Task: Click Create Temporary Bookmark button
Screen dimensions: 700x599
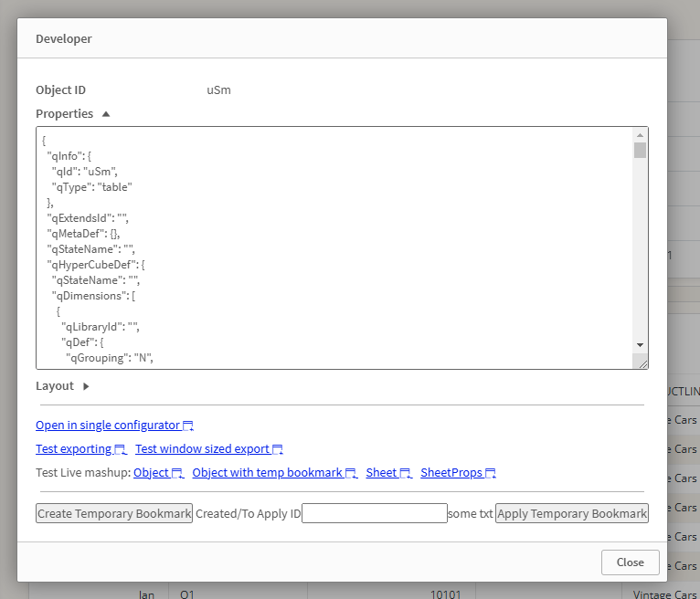Action: coord(114,513)
